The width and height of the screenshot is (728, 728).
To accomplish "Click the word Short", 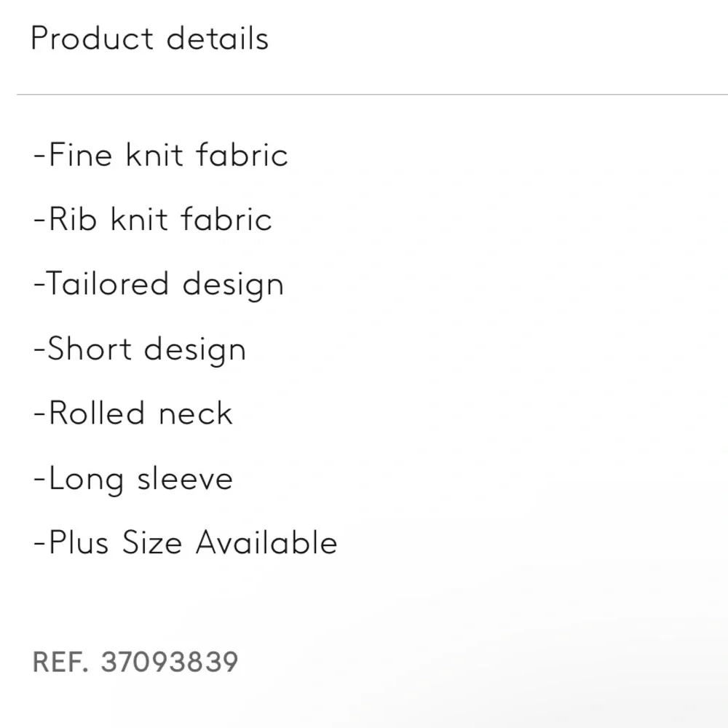I will (x=90, y=348).
